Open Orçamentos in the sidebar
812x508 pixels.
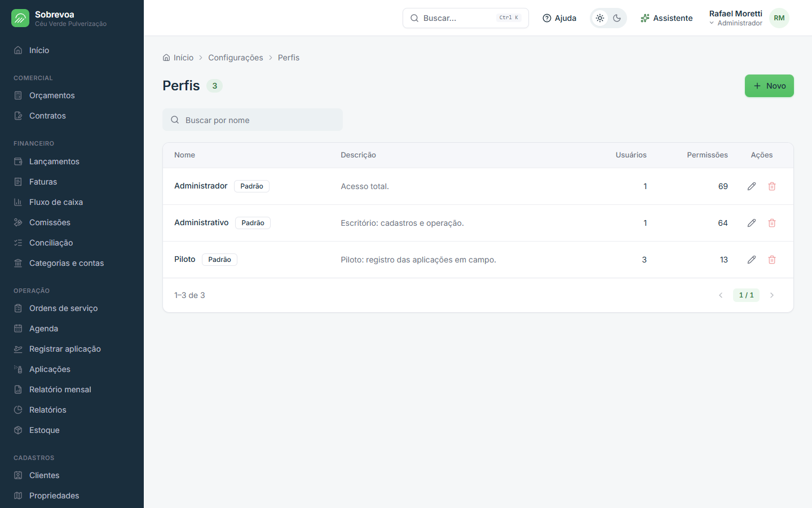click(72, 95)
